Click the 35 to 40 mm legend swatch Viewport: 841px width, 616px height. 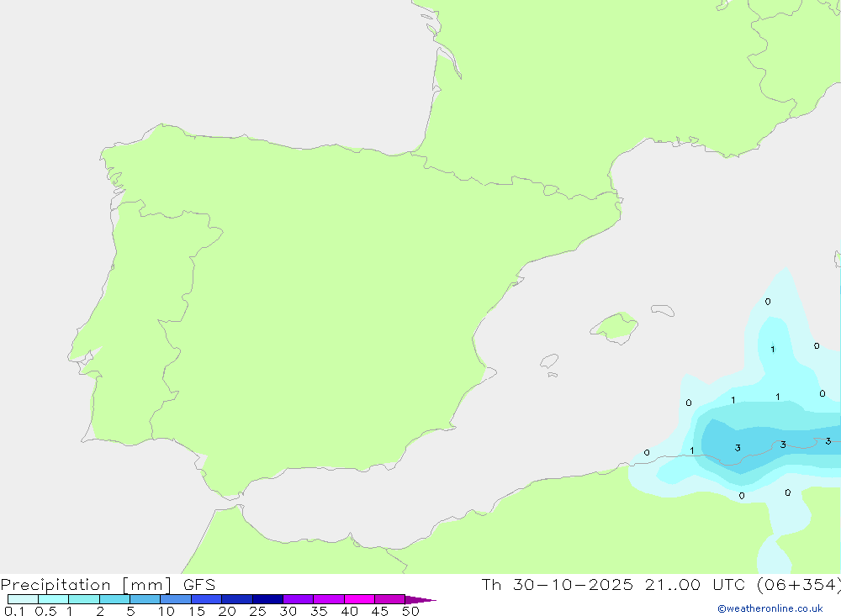[329, 599]
